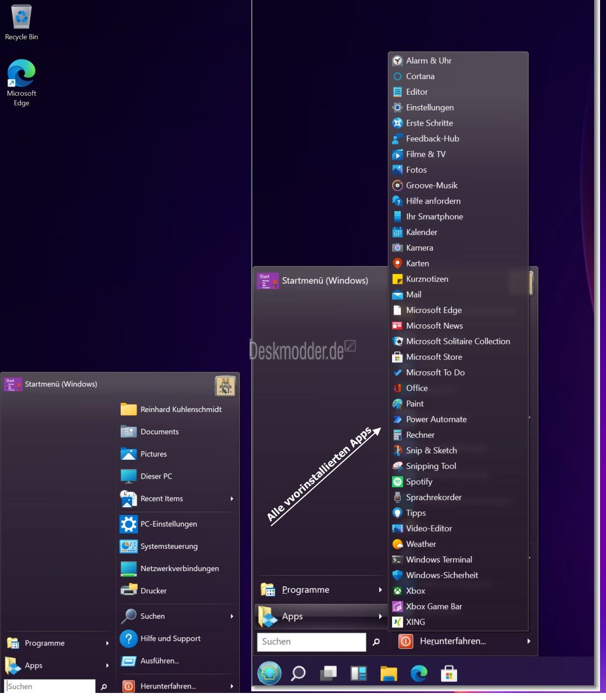Viewport: 606px width, 700px height.
Task: Open PC-Einstellungen entry
Action: pos(178,524)
